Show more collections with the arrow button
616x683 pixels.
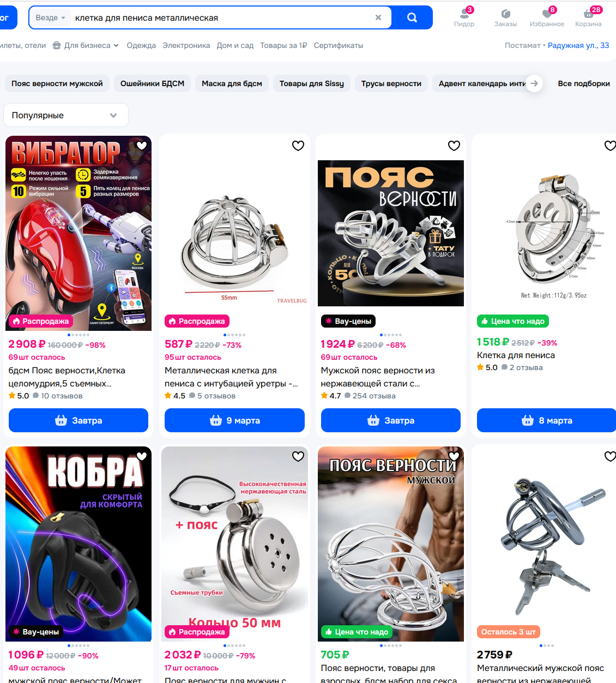534,83
